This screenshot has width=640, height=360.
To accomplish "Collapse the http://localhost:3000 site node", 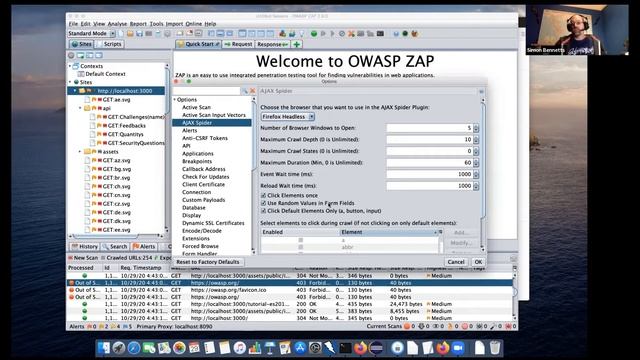I will pyautogui.click(x=75, y=91).
